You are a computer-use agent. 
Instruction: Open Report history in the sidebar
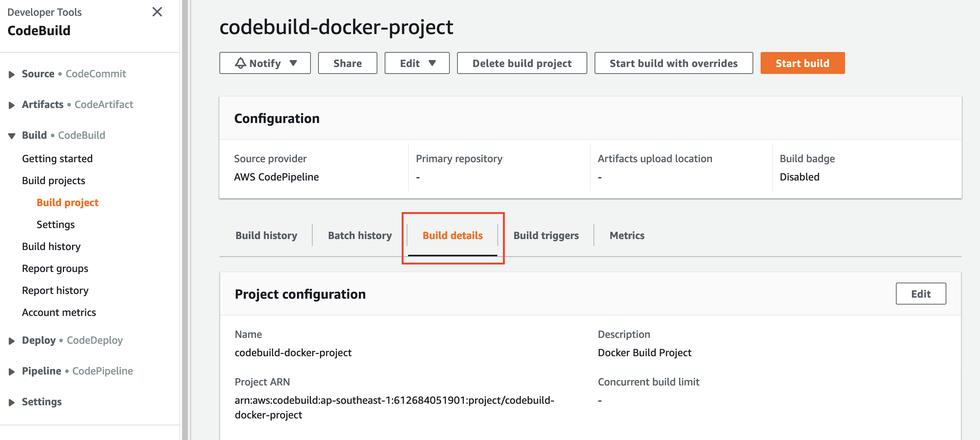tap(55, 290)
